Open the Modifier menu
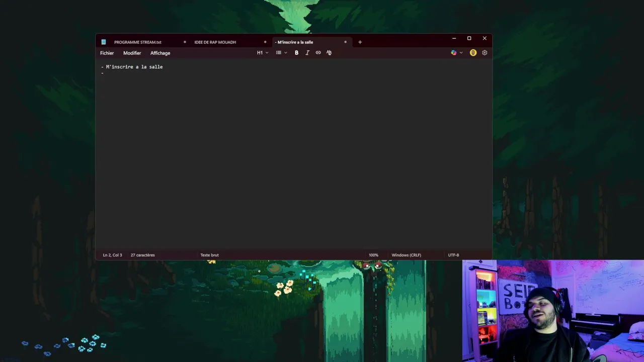The image size is (644, 362). click(x=132, y=53)
